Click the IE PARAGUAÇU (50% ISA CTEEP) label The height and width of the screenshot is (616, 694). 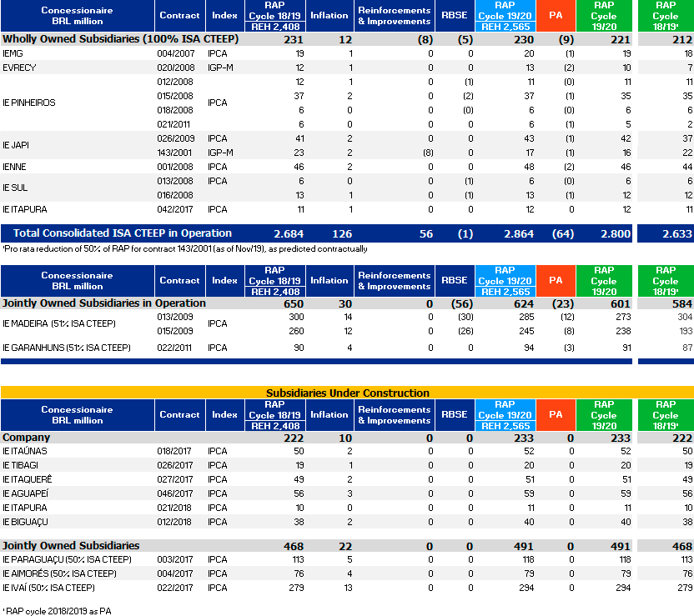tap(68, 559)
